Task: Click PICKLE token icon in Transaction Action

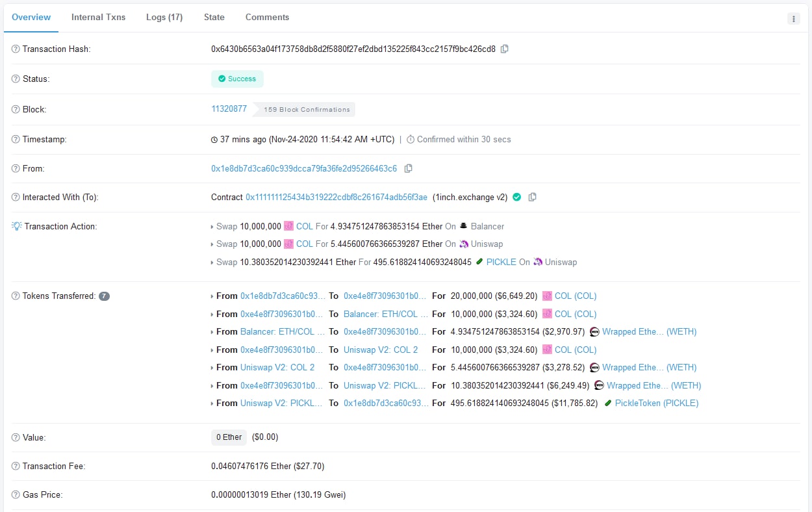Action: [x=479, y=262]
